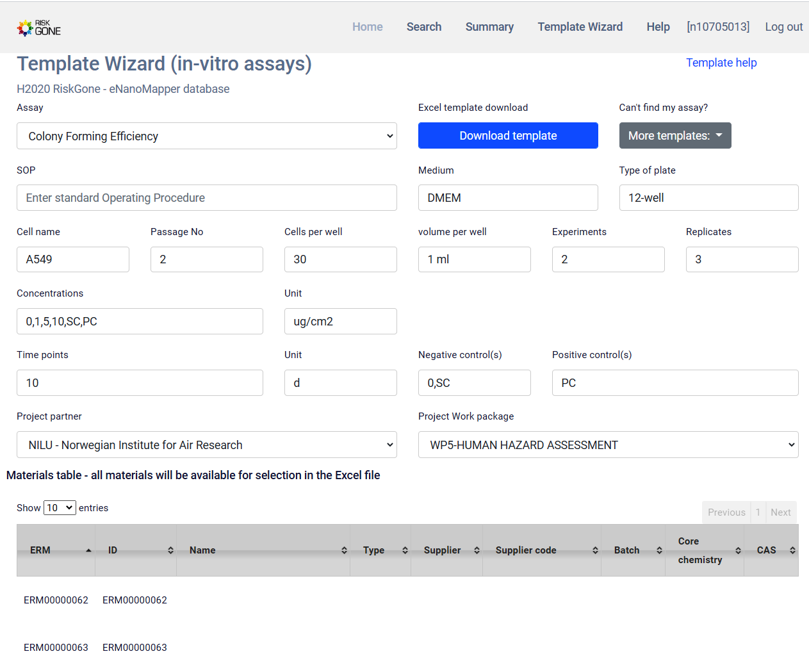Viewport: 809px width, 672px height.
Task: Click into the SOP input field
Action: 206,198
